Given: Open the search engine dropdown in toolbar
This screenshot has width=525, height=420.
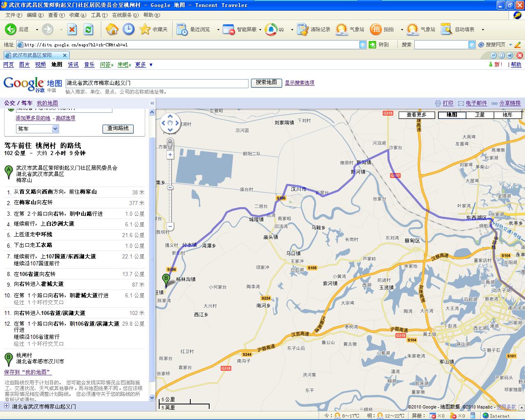Looking at the screenshot, I should [x=472, y=45].
